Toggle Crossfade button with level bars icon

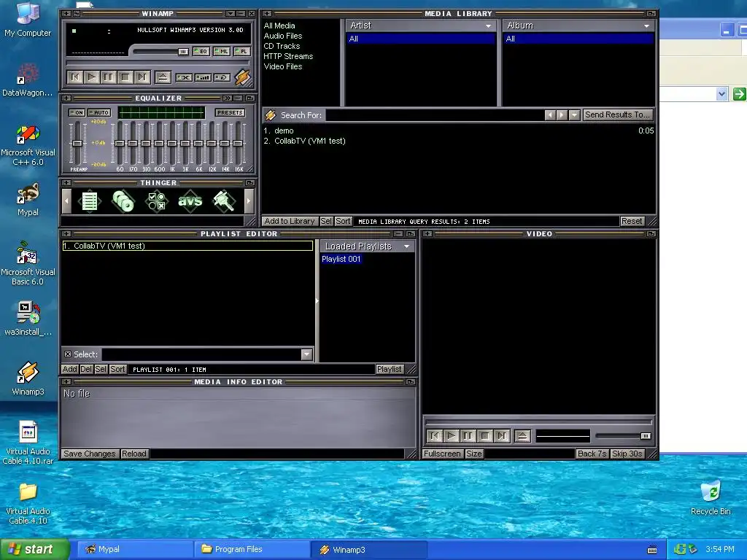pyautogui.click(x=203, y=77)
